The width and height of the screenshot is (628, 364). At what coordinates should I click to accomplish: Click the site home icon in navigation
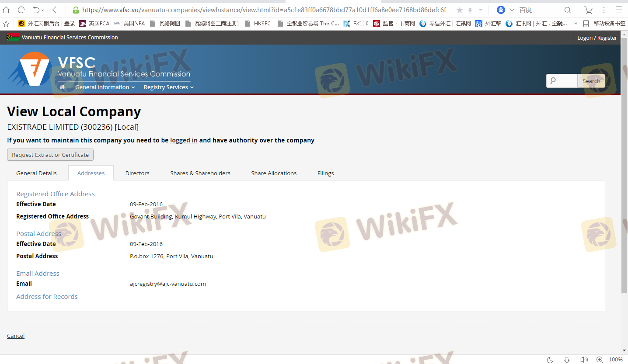(x=62, y=87)
